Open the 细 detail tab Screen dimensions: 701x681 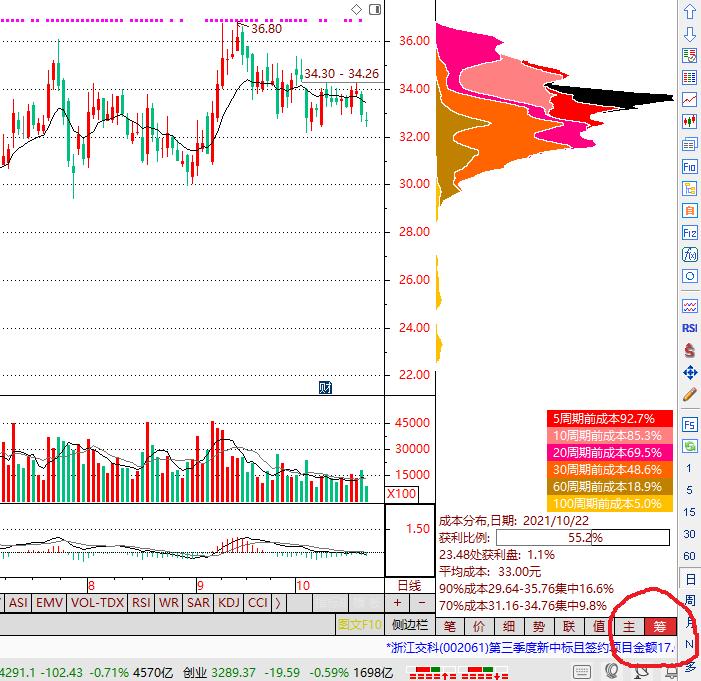(509, 626)
